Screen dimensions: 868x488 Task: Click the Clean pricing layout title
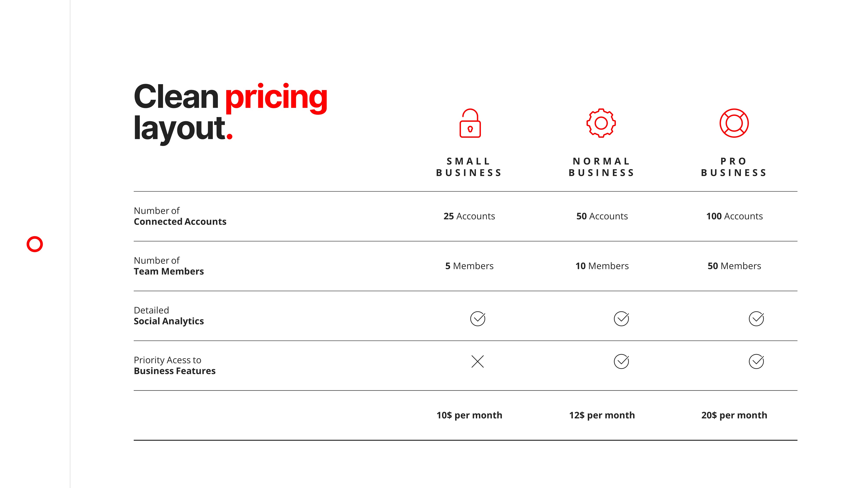coord(230,112)
